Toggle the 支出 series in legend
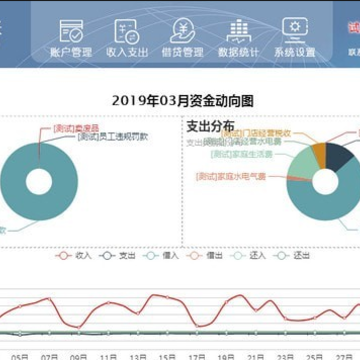 117,256
